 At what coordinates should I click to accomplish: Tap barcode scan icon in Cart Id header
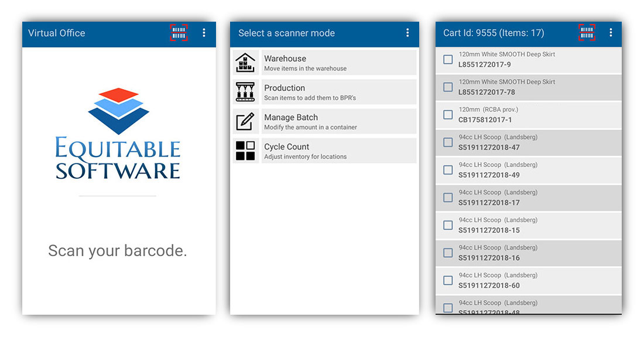tap(587, 33)
